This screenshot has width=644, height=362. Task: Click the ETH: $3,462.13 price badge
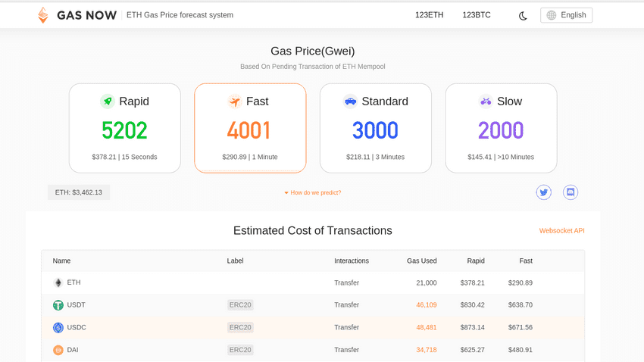pos(79,192)
